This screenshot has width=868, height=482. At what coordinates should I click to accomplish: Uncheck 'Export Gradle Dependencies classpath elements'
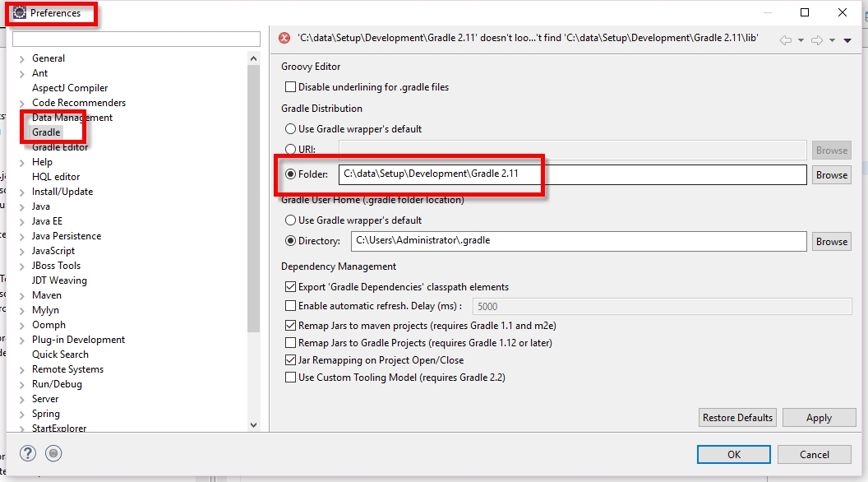[x=289, y=288]
